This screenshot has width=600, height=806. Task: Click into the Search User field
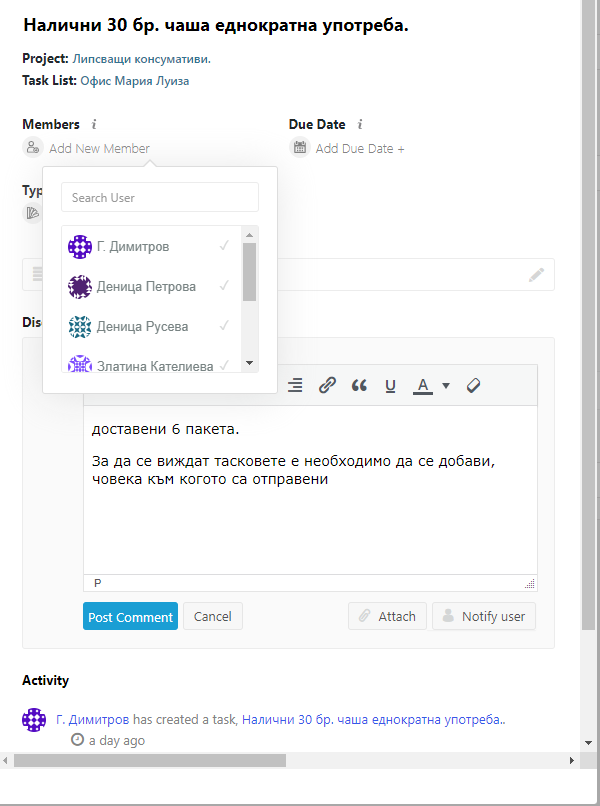coord(160,197)
